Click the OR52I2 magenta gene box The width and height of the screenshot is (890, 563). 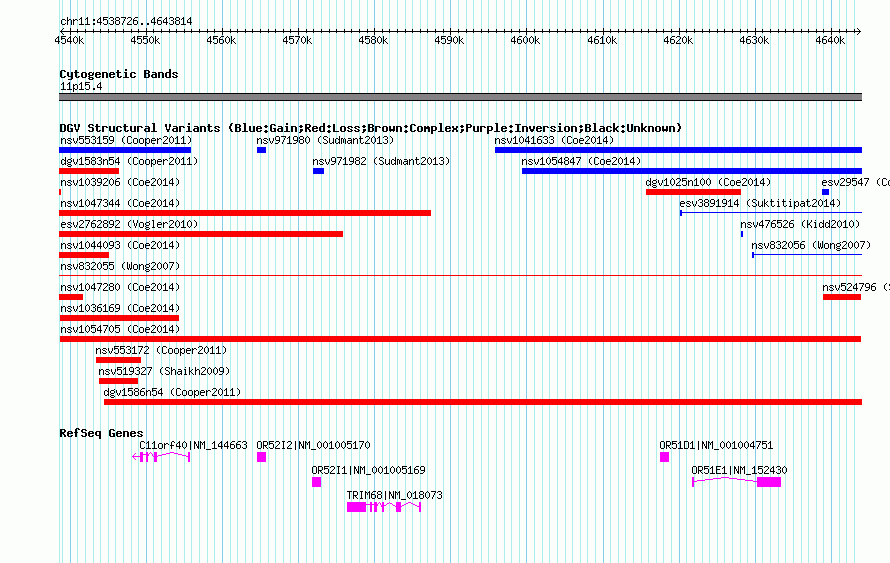(262, 457)
